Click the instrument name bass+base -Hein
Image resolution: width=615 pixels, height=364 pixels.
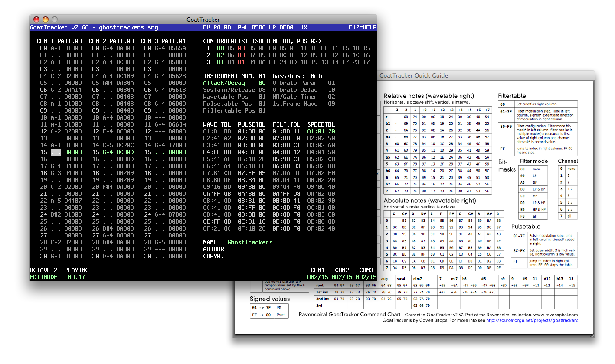[298, 76]
